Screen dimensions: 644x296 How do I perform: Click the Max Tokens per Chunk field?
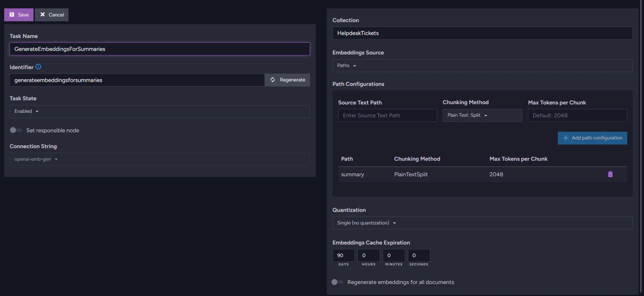[577, 116]
